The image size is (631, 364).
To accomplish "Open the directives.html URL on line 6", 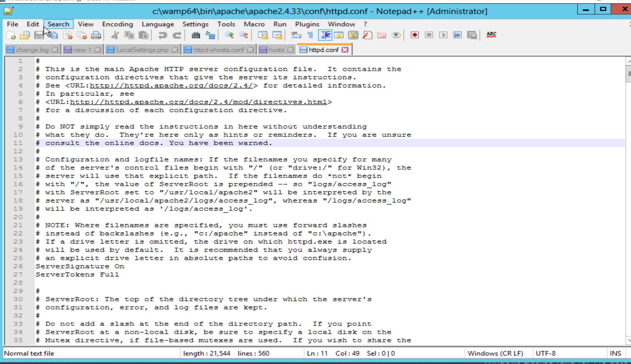I will [198, 102].
